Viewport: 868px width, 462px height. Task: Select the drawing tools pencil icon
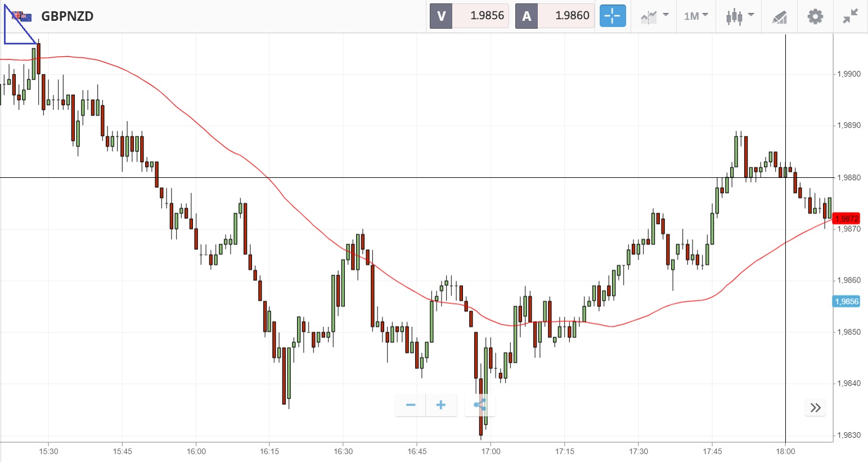tap(779, 16)
